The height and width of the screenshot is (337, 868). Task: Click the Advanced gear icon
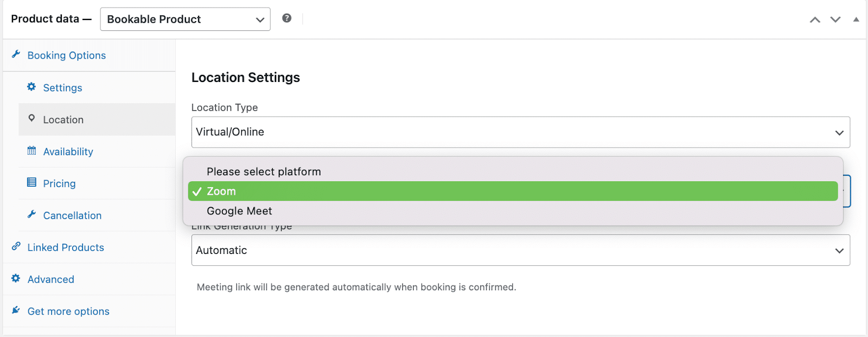coord(16,278)
